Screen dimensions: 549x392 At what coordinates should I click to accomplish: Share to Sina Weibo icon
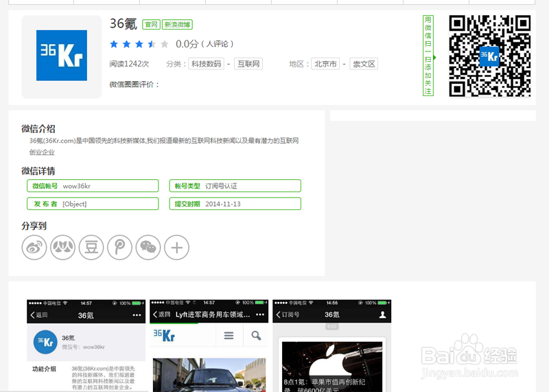point(34,248)
